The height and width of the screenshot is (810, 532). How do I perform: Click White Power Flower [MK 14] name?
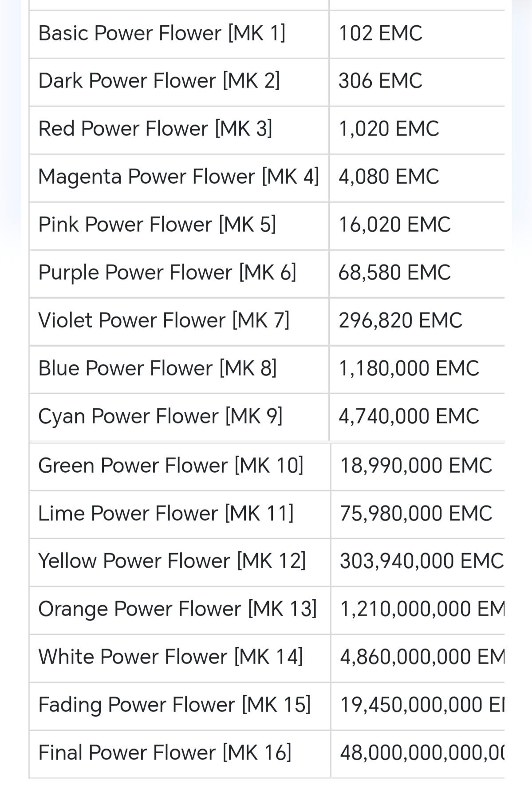[x=171, y=657]
